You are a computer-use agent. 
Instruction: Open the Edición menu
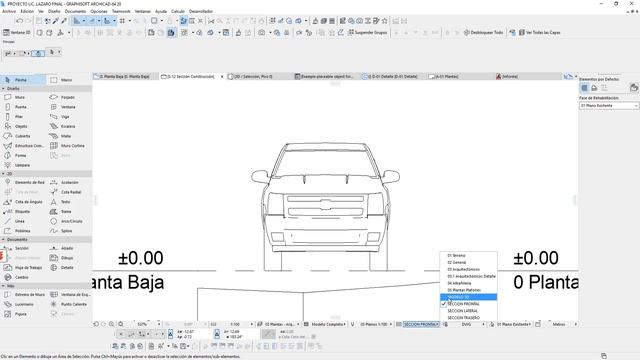pyautogui.click(x=27, y=11)
